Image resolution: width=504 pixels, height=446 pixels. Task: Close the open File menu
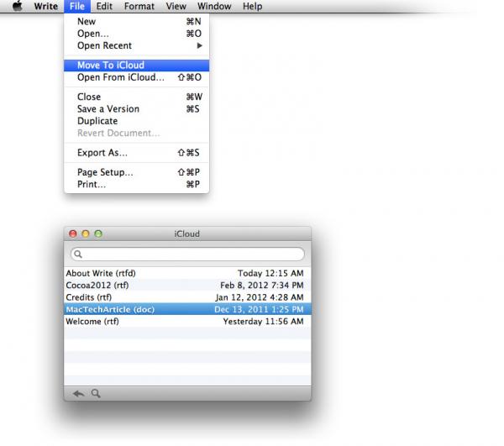(x=77, y=6)
